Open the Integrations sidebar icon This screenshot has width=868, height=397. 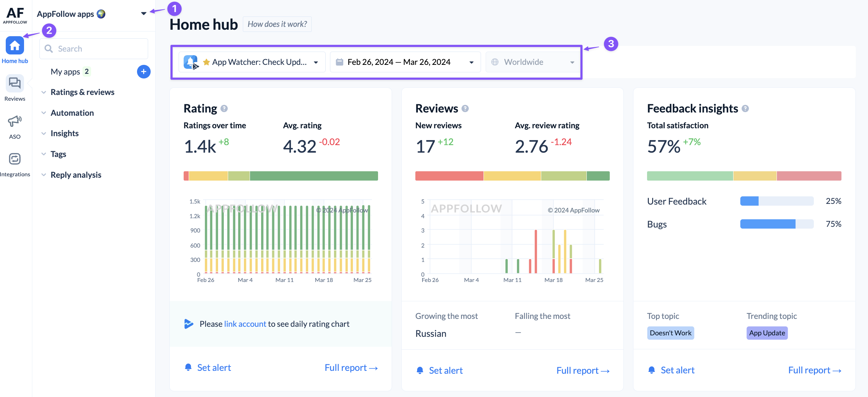point(15,159)
